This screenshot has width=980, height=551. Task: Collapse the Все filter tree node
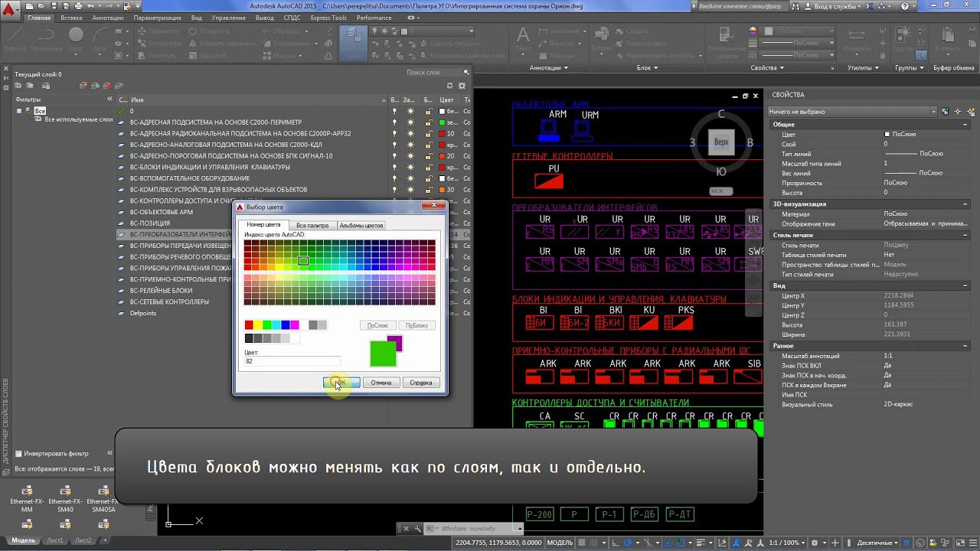click(18, 111)
